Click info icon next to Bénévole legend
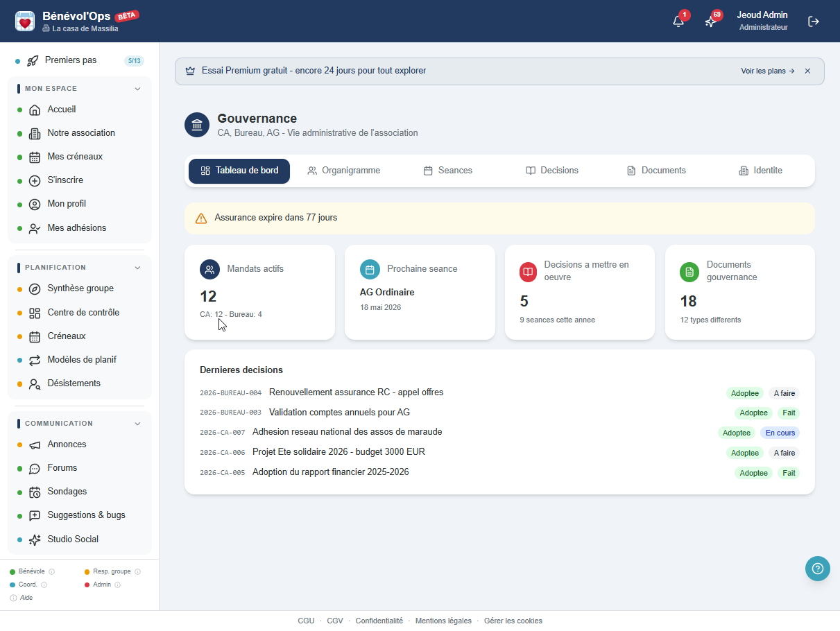This screenshot has width=840, height=631. 52,572
